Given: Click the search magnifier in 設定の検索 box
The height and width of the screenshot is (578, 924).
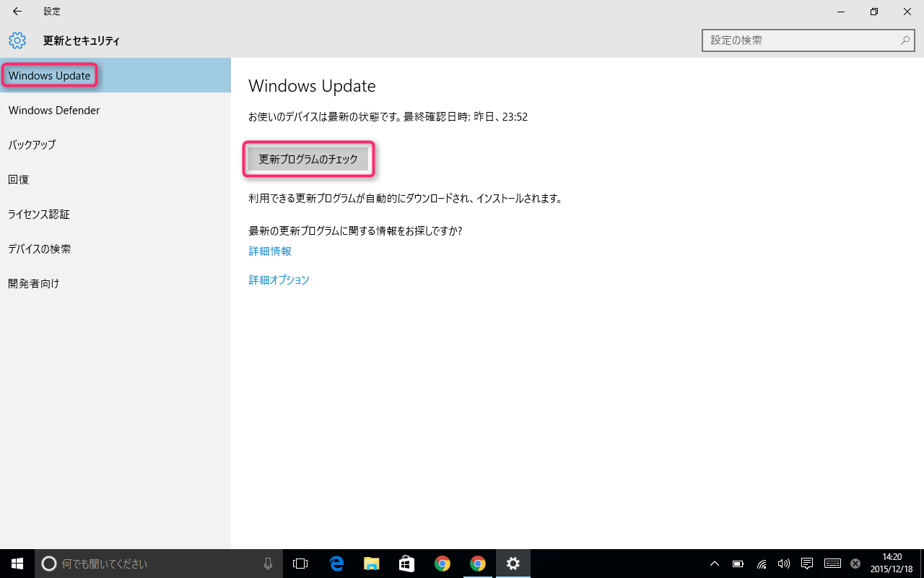Looking at the screenshot, I should point(905,40).
